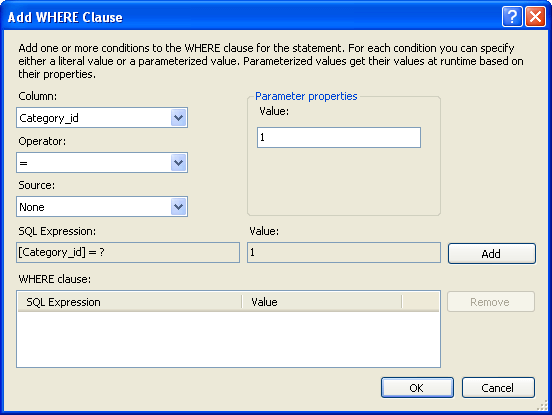Click the resize grip in dialog corner
This screenshot has width=552, height=415.
542,405
